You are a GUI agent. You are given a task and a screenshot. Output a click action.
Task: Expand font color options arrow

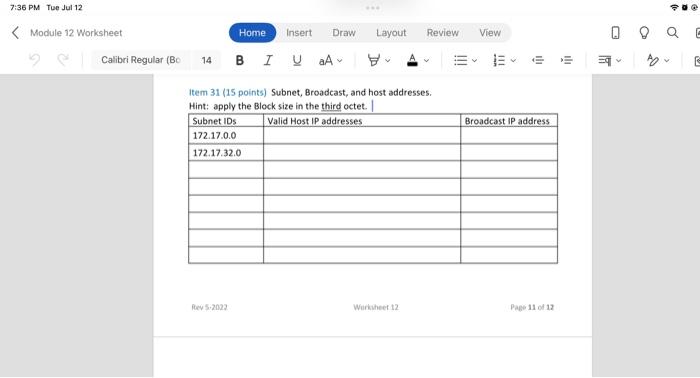click(426, 60)
